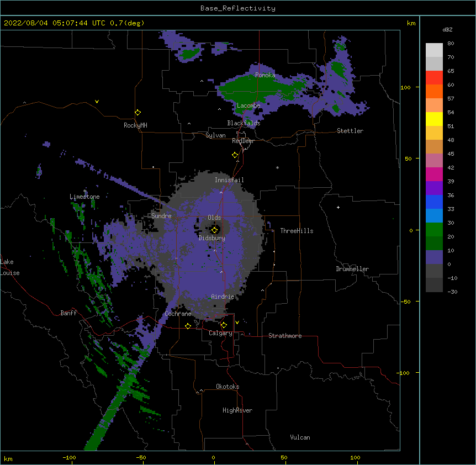
Task: Click the yellow diamond marker near RockyMH
Action: [x=138, y=113]
